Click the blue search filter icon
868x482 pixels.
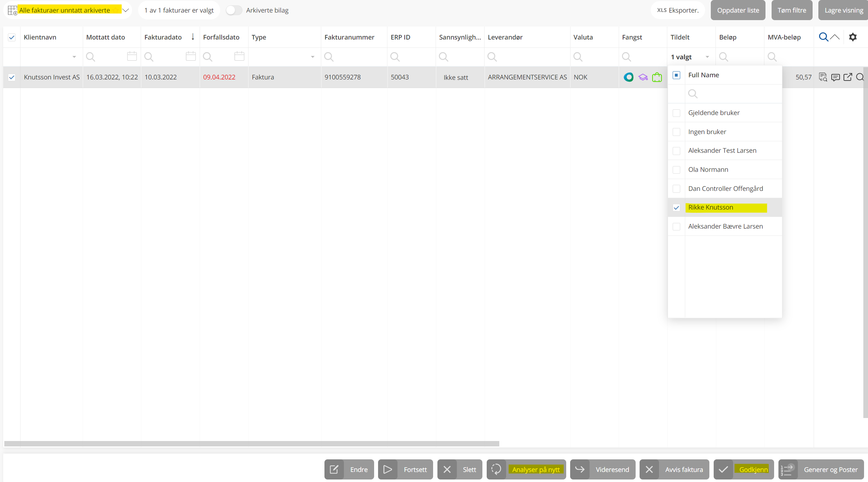tap(823, 37)
